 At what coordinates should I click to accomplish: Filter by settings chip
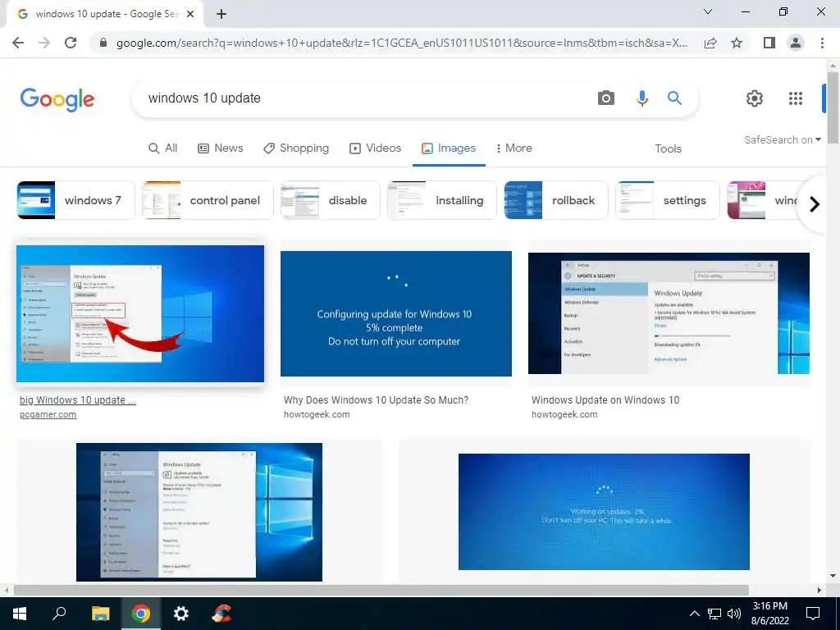point(668,200)
